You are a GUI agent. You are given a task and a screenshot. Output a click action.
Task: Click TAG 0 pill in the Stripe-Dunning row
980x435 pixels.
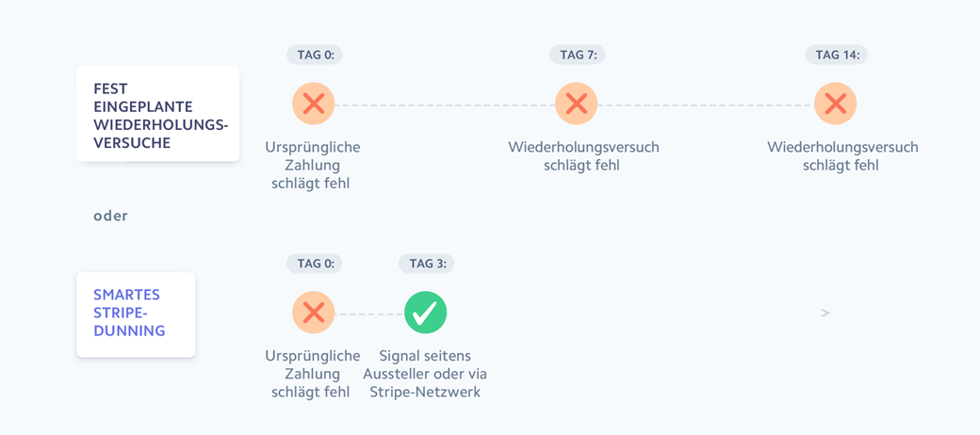pos(315,264)
